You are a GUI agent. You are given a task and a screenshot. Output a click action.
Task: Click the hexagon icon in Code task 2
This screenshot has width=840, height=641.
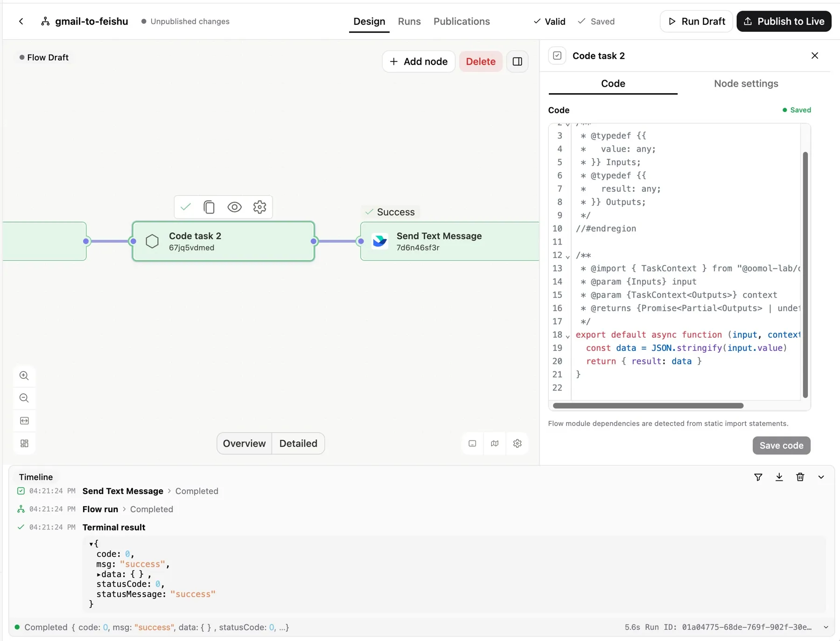click(152, 241)
